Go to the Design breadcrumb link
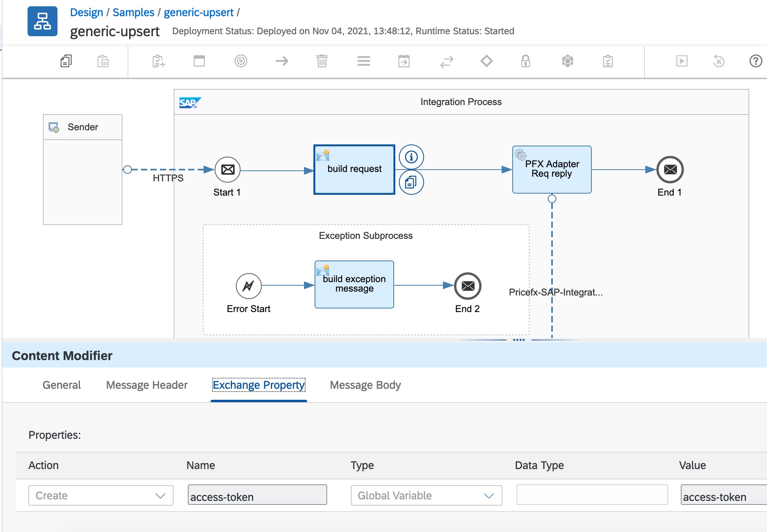Viewport: 767px width, 532px height. tap(86, 12)
